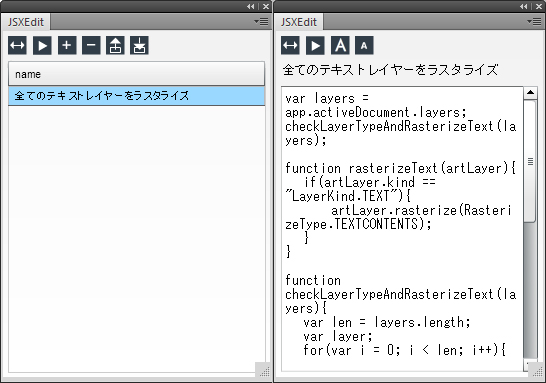Collapse right panel with double-arrow icon
The width and height of the screenshot is (546, 383).
click(523, 6)
